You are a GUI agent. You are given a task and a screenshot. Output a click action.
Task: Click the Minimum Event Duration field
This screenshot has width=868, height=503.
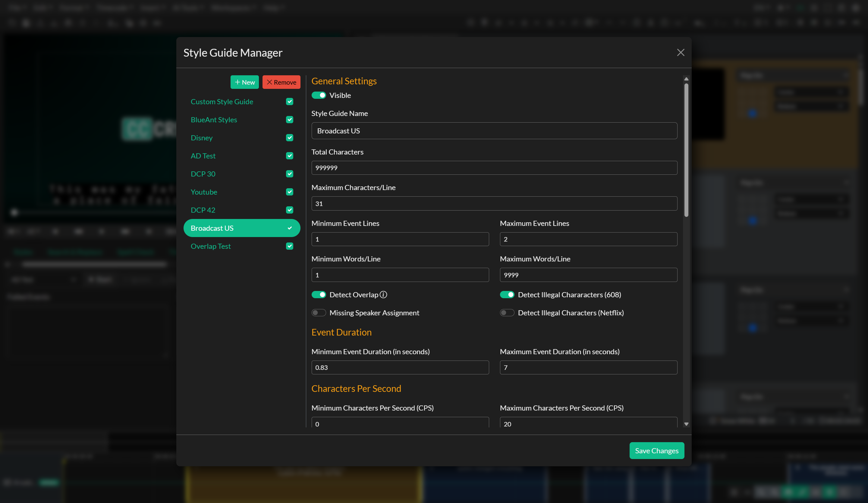pos(400,367)
